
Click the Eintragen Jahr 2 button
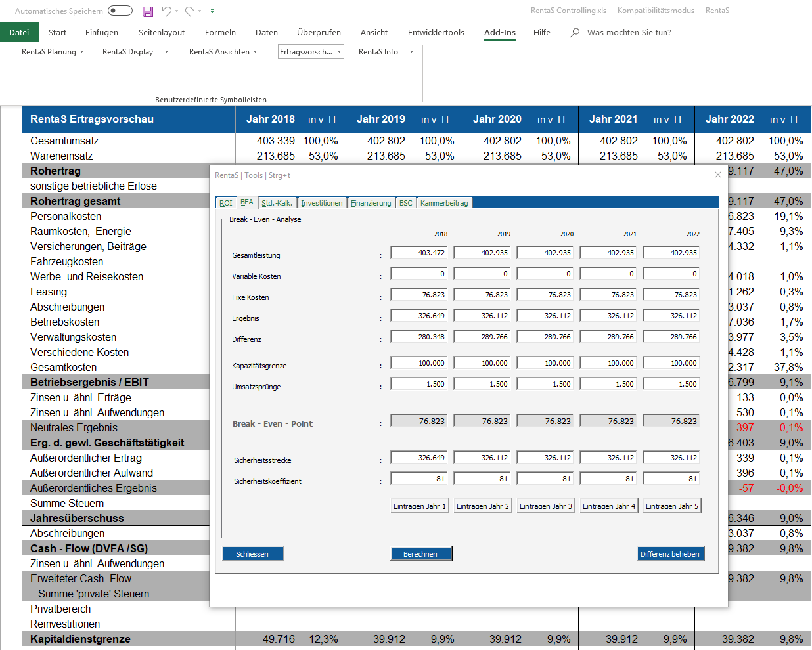click(483, 506)
